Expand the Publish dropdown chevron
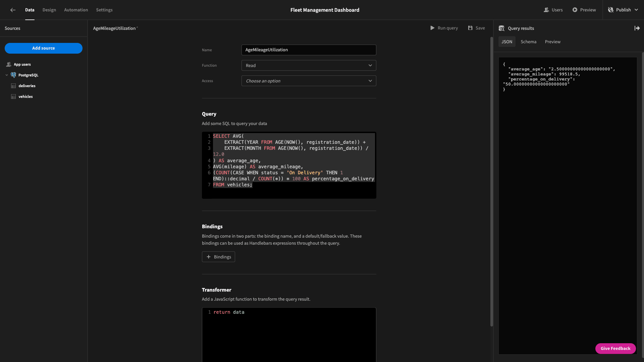Image resolution: width=644 pixels, height=362 pixels. pos(636,10)
